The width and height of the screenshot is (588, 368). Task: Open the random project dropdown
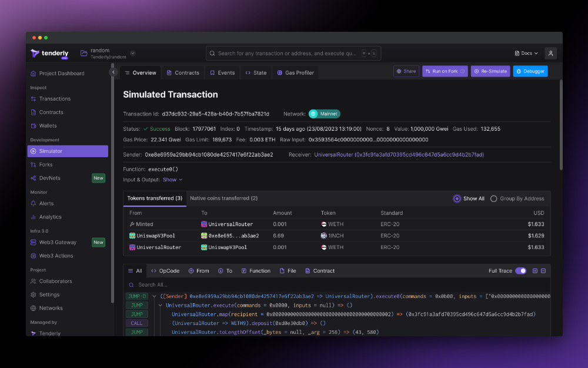(x=133, y=52)
